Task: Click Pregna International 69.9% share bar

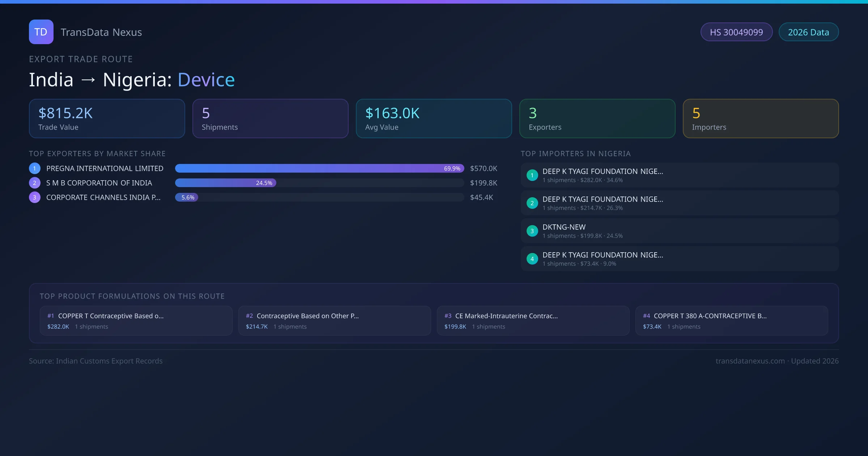Action: (x=319, y=168)
